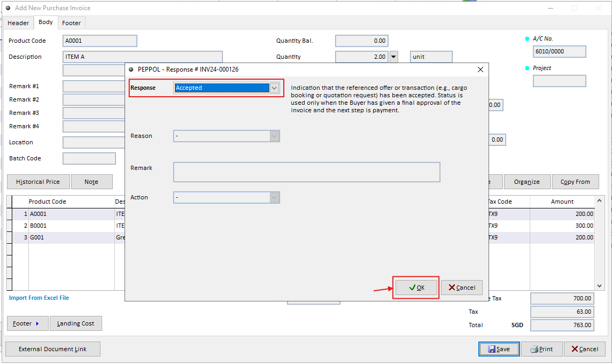
Task: Click the unit field
Action: coord(431,57)
